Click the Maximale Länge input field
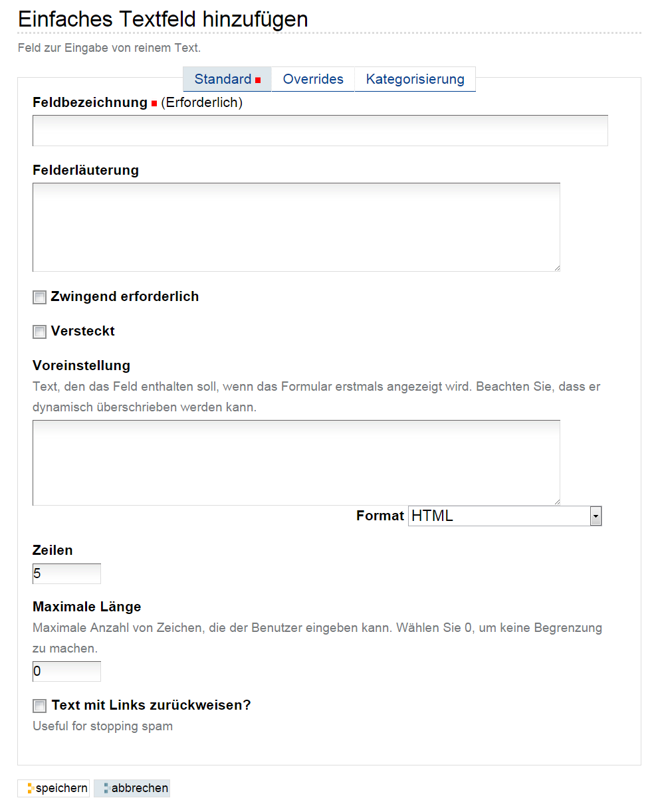This screenshot has width=656, height=812. coord(66,671)
